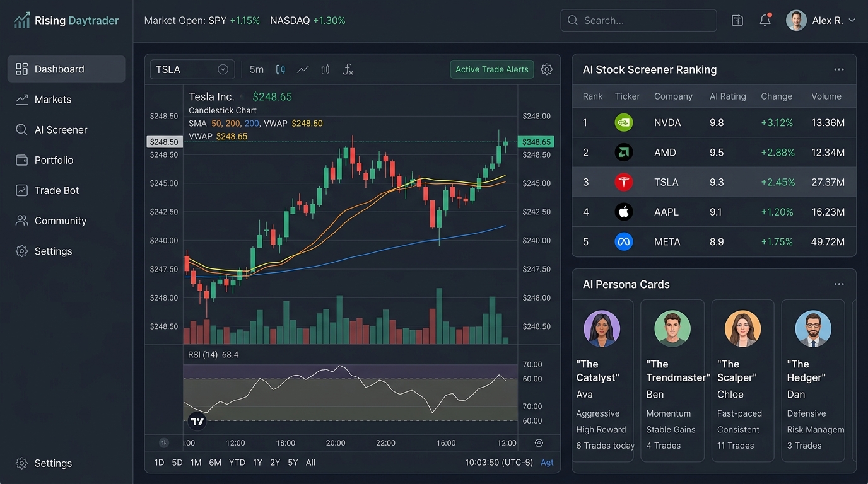Open Chloe's The Scalper persona card
The width and height of the screenshot is (868, 484).
[742, 380]
